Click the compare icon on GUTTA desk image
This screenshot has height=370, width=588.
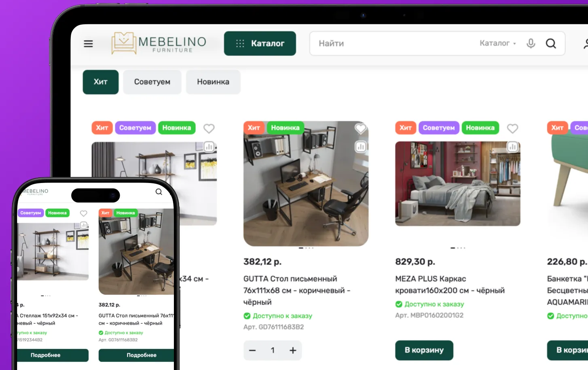click(360, 147)
